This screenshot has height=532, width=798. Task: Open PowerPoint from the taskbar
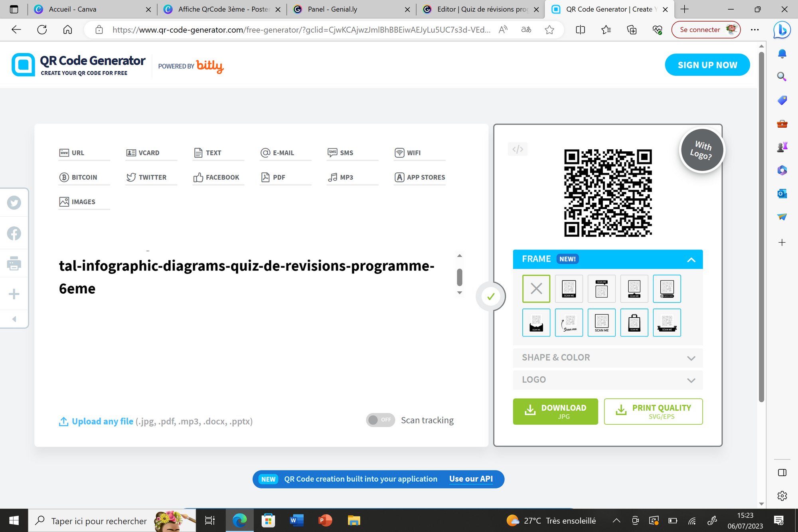click(x=325, y=520)
